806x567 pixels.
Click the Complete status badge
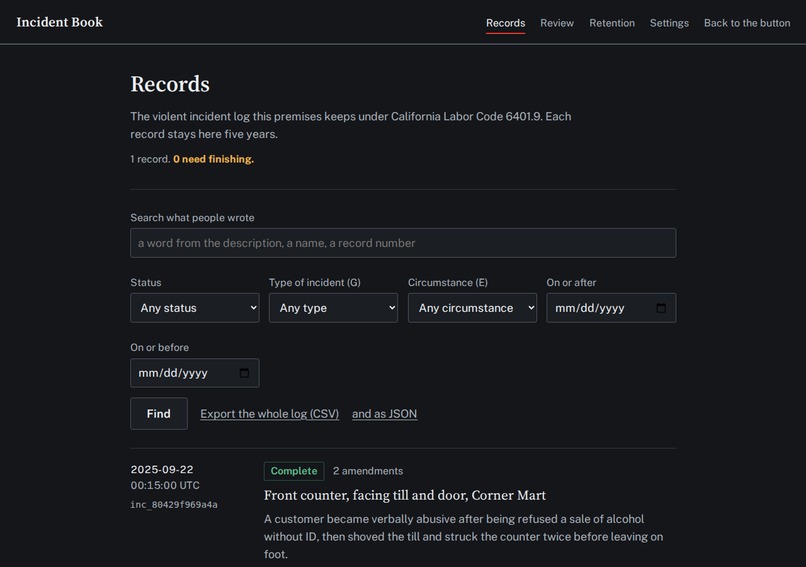tap(294, 471)
